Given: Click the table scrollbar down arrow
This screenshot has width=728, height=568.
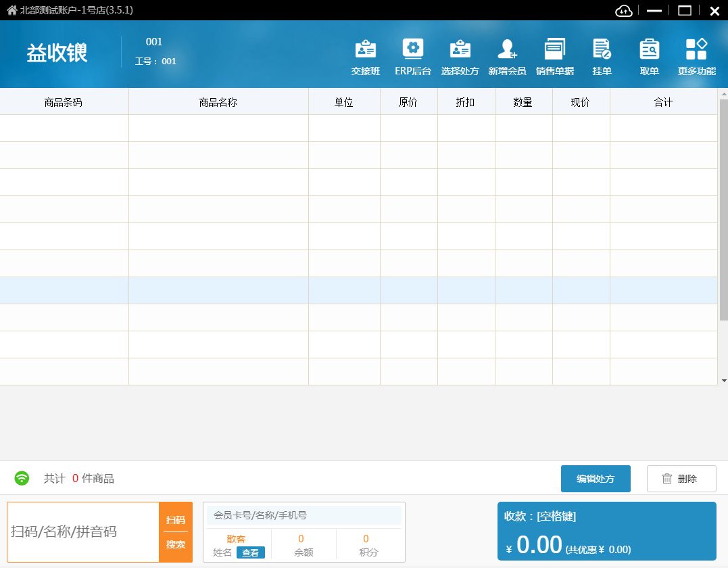Looking at the screenshot, I should [x=723, y=380].
